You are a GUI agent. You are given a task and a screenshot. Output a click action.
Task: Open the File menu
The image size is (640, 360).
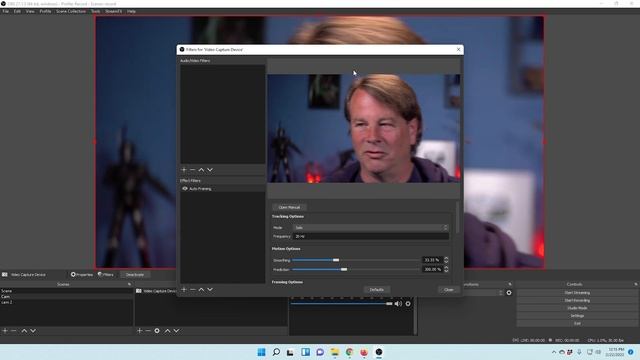5,11
